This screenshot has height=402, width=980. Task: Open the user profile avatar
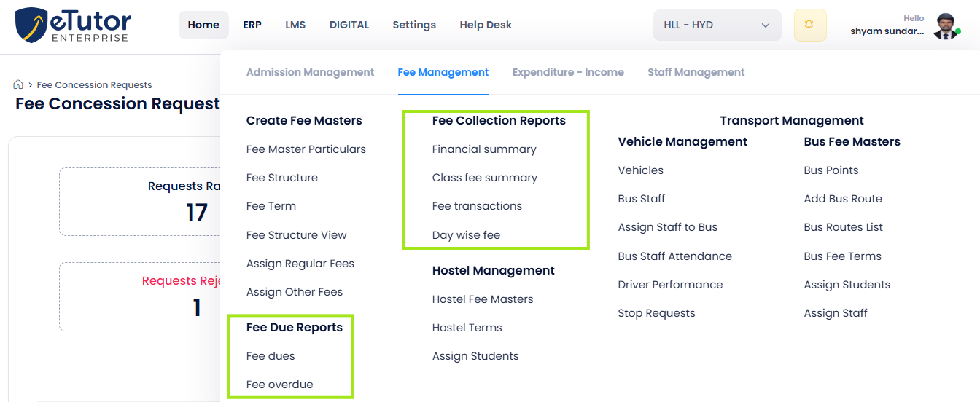point(946,25)
